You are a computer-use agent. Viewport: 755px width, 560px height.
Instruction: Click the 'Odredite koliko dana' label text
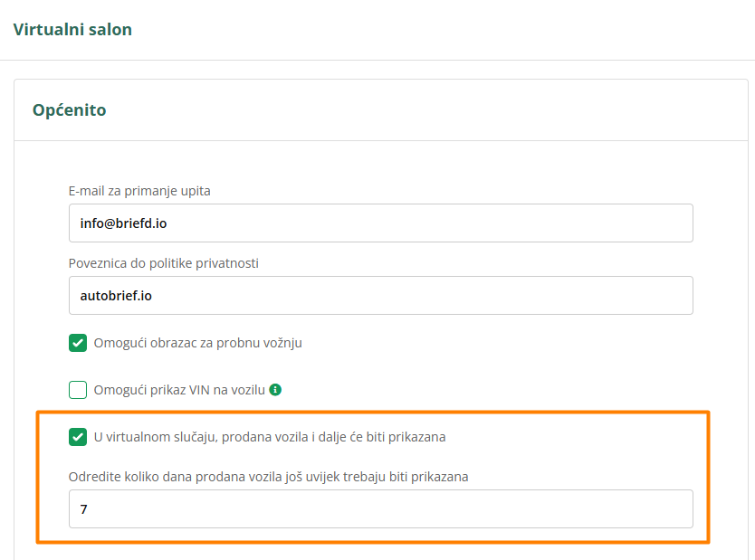click(268, 476)
